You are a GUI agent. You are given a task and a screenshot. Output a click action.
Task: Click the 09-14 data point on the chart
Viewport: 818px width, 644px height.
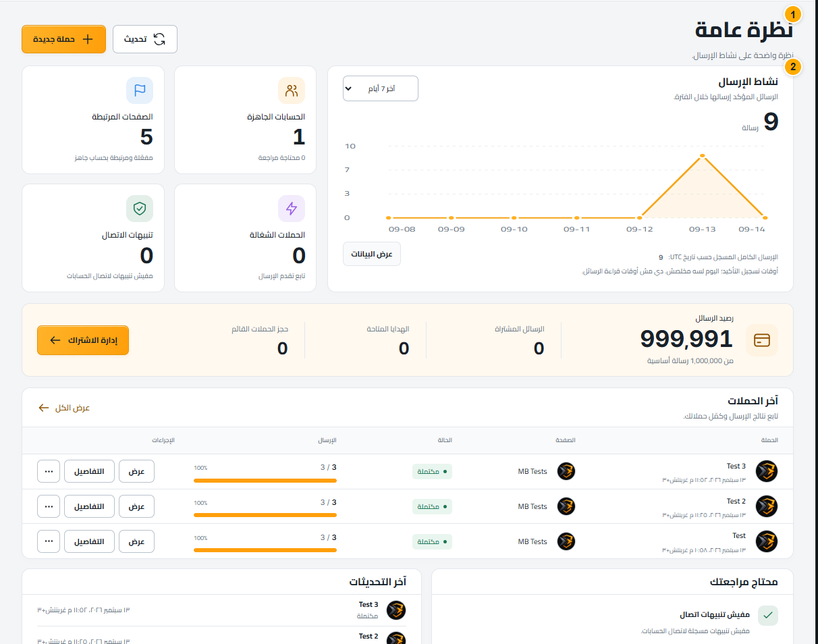(765, 218)
